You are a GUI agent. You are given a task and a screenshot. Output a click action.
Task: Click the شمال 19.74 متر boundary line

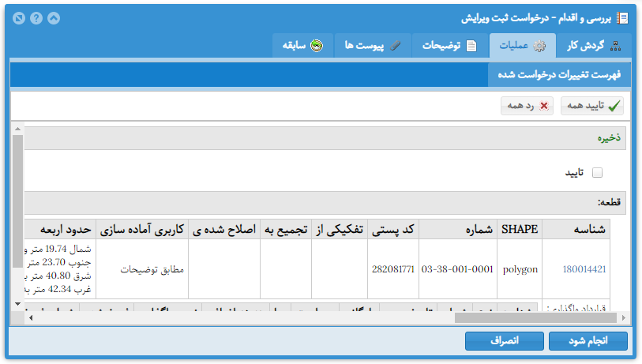click(x=58, y=249)
